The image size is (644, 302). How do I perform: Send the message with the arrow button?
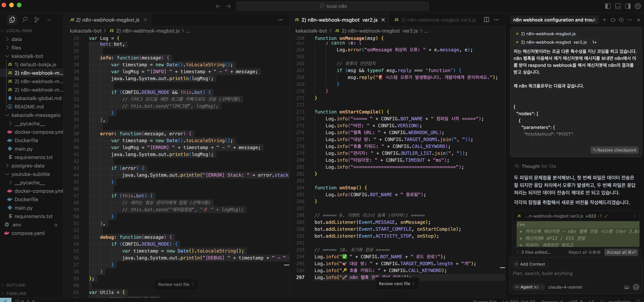[636, 287]
